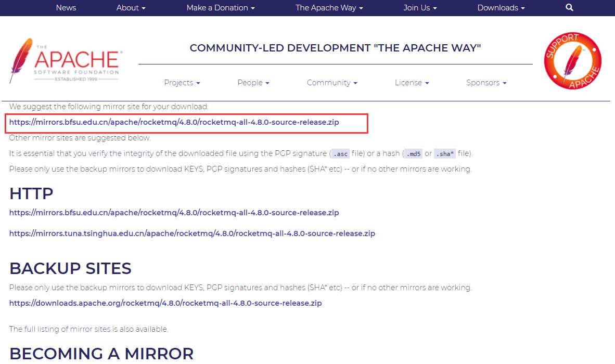Screen dimensions: 615x364
Task: Click the search magnifier icon
Action: coord(569,8)
